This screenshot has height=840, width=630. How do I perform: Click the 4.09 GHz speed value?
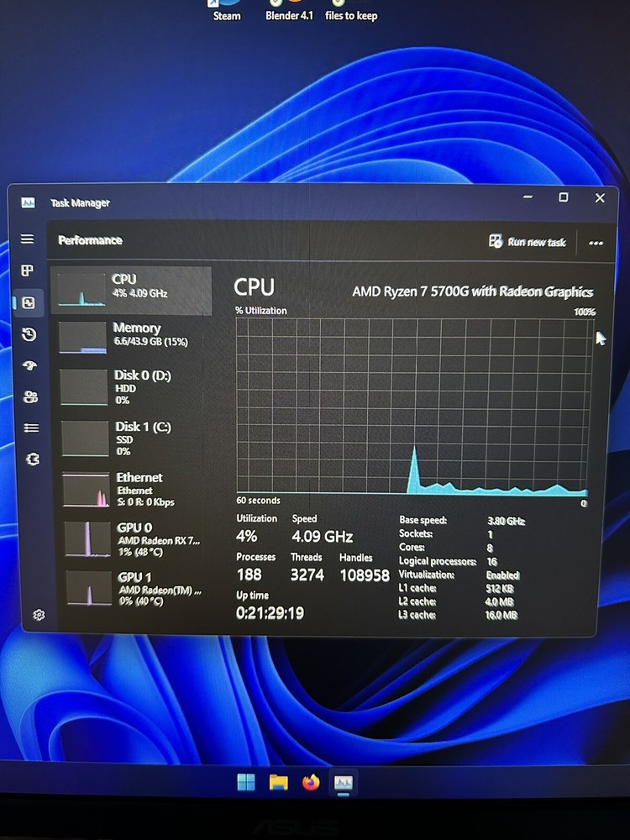[x=322, y=536]
